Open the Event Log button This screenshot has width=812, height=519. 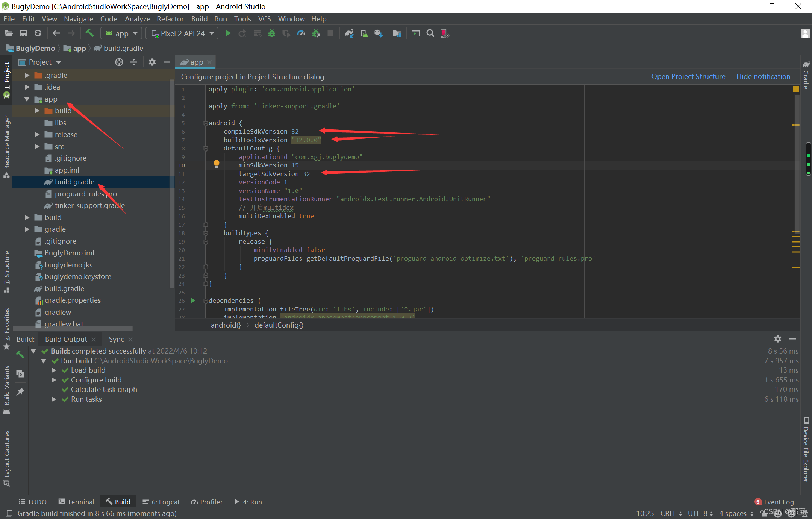coord(774,502)
